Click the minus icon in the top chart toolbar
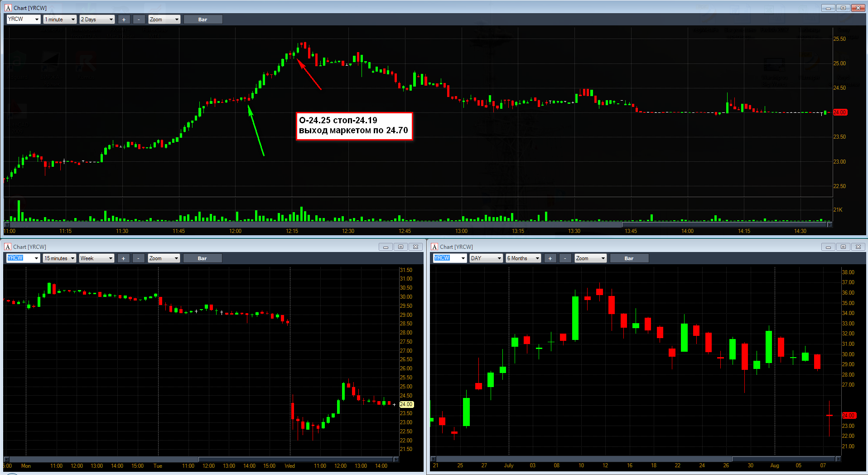 point(139,19)
